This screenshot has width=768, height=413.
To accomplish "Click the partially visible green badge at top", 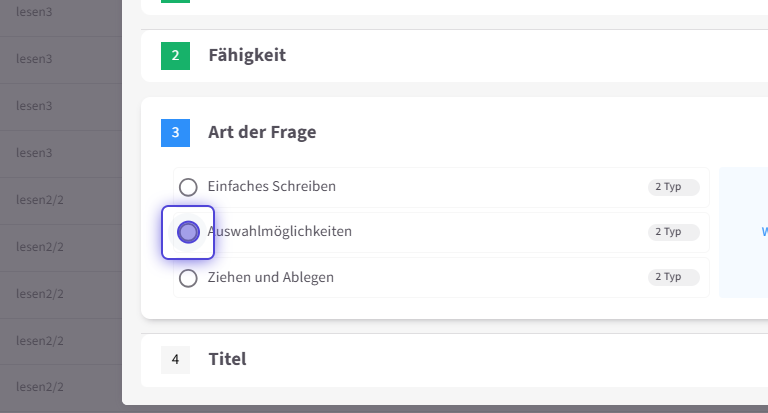I will point(175,2).
